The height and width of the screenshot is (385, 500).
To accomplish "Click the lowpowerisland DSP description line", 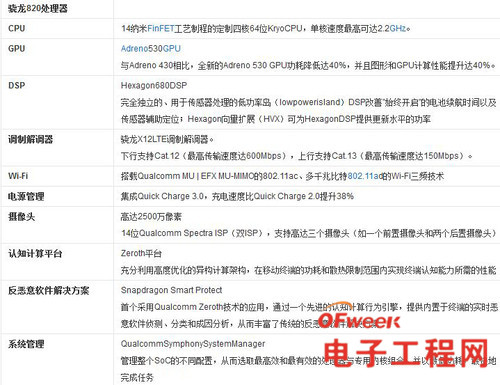I will click(x=309, y=102).
